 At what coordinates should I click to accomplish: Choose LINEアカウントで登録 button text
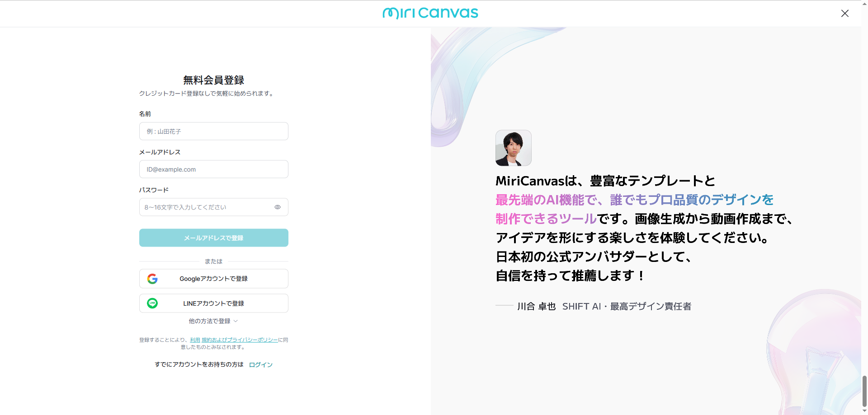(x=213, y=303)
